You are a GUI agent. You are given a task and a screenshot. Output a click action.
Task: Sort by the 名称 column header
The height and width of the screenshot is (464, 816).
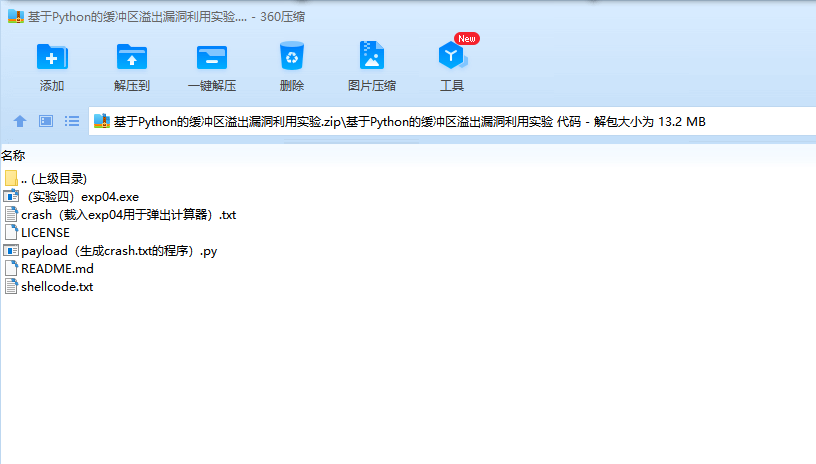point(13,155)
